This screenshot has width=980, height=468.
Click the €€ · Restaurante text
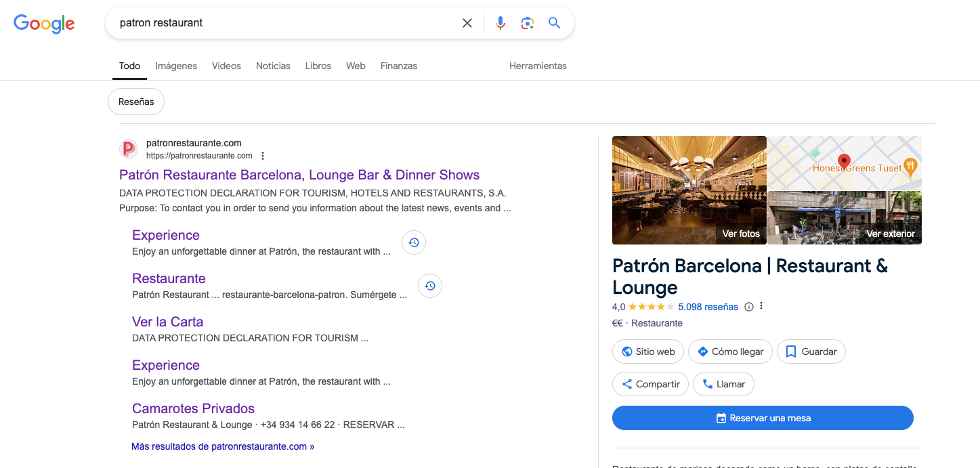coord(647,323)
